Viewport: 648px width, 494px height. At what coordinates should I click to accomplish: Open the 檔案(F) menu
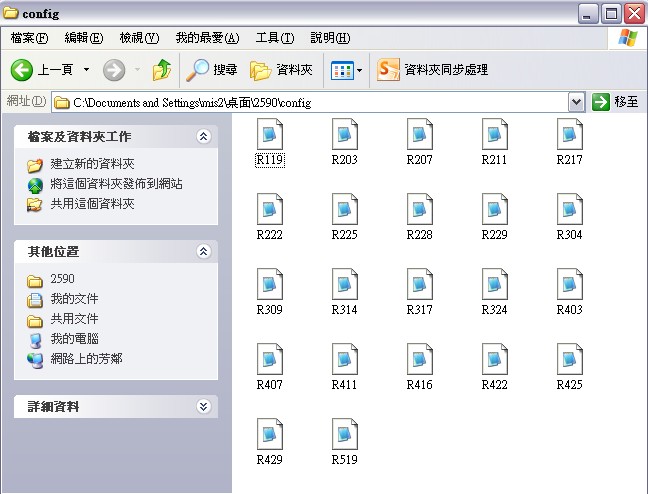(x=29, y=38)
